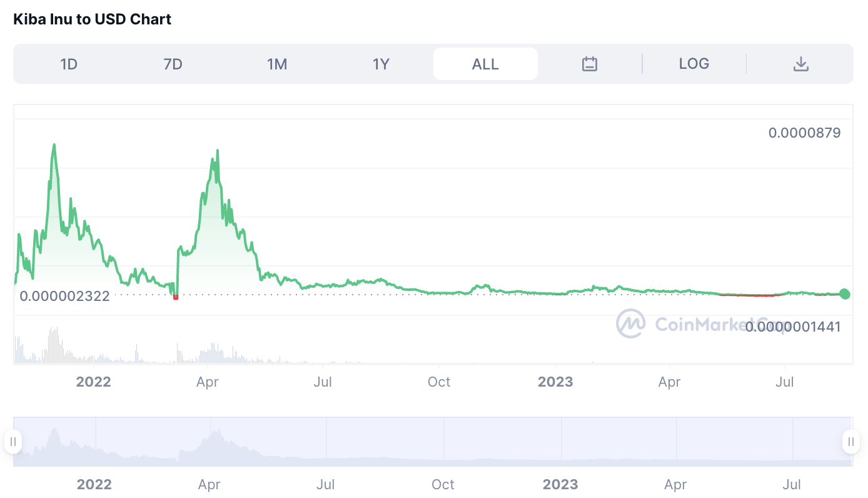Click the first price peak on chart
Image resolution: width=868 pixels, height=498 pixels.
(54, 146)
